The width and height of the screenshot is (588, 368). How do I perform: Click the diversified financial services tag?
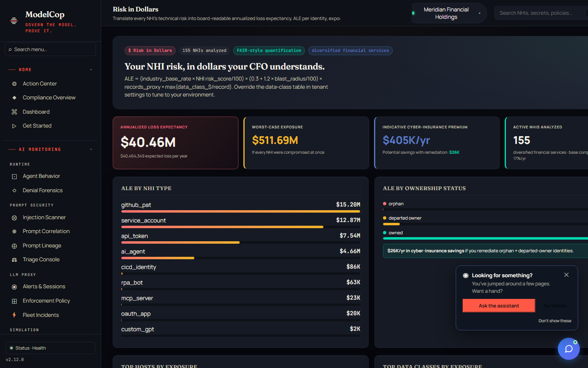click(x=350, y=51)
